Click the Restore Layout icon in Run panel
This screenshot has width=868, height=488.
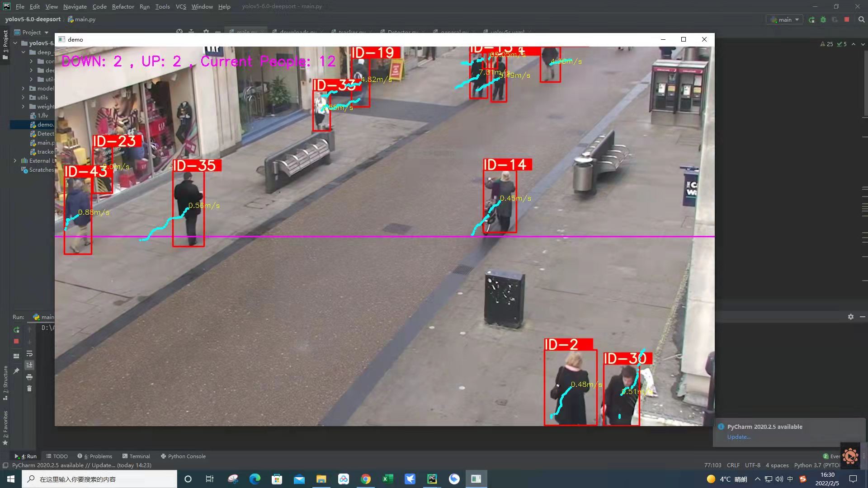16,356
